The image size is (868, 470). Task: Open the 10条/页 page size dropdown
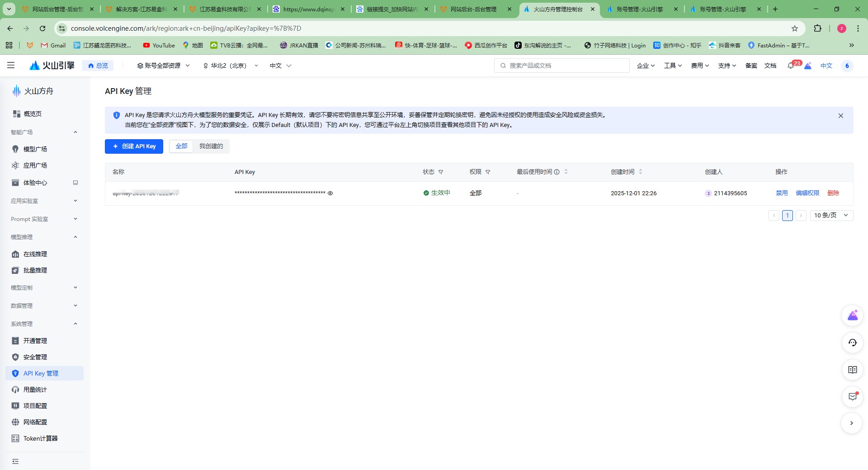[831, 216]
